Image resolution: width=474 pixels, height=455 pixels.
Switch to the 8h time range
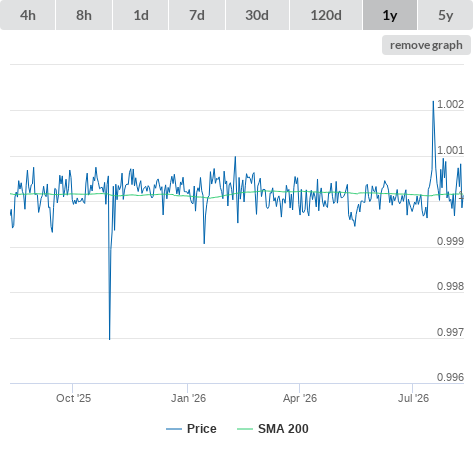click(84, 15)
